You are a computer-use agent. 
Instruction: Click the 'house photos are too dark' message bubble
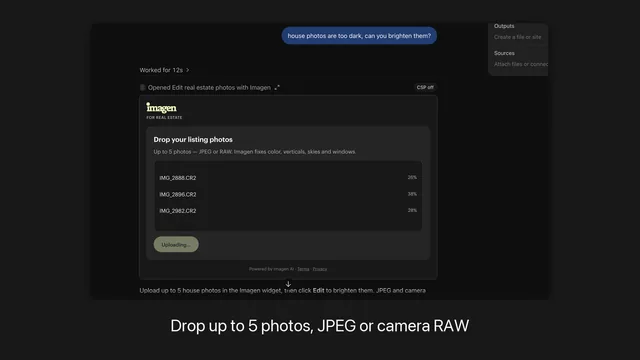pyautogui.click(x=359, y=36)
